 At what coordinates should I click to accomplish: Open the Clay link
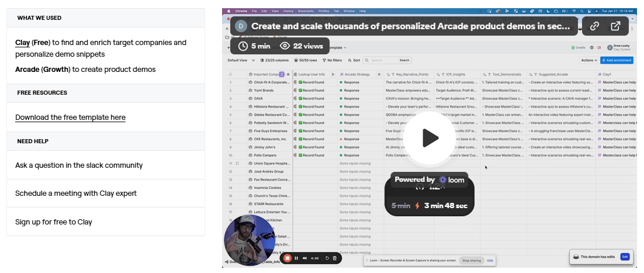(x=23, y=43)
